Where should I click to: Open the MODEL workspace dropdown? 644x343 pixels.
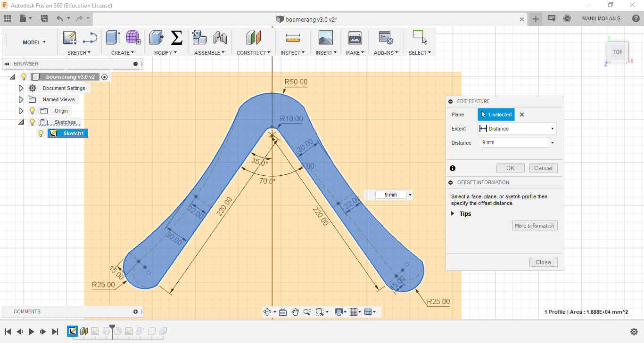[x=34, y=42]
